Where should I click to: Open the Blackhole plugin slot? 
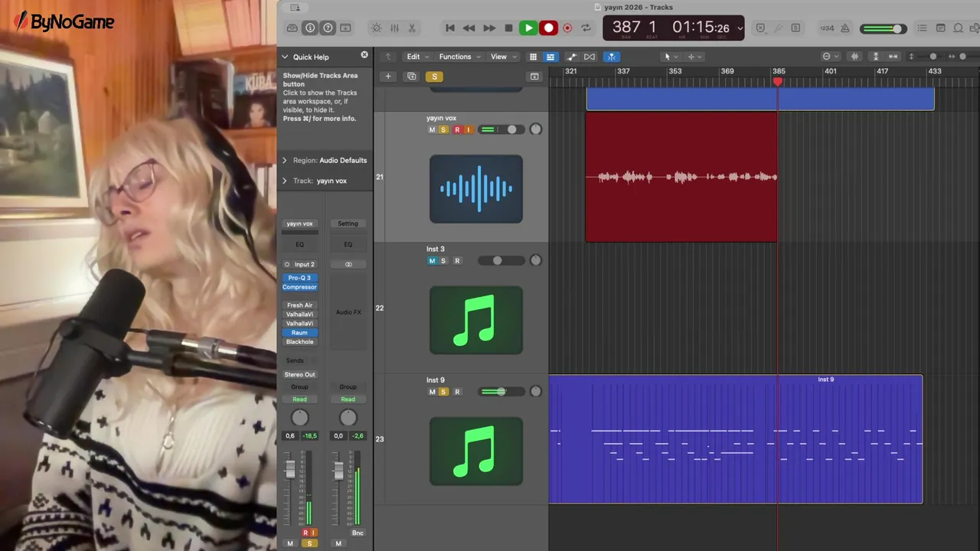tap(299, 342)
